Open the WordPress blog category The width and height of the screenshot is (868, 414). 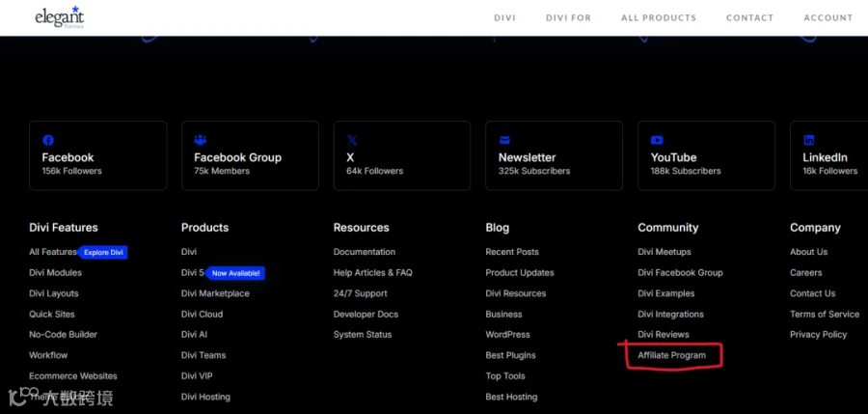[x=507, y=334]
